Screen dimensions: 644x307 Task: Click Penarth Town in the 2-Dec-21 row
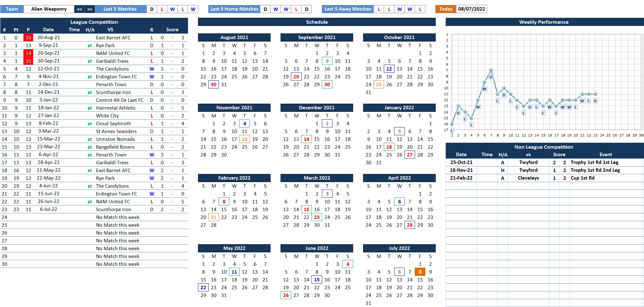[x=111, y=84]
